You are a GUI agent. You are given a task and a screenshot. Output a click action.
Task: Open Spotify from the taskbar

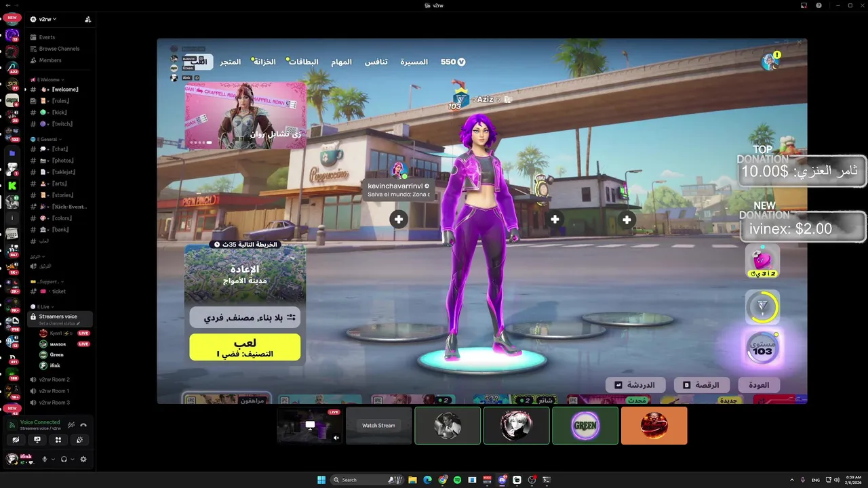(457, 480)
